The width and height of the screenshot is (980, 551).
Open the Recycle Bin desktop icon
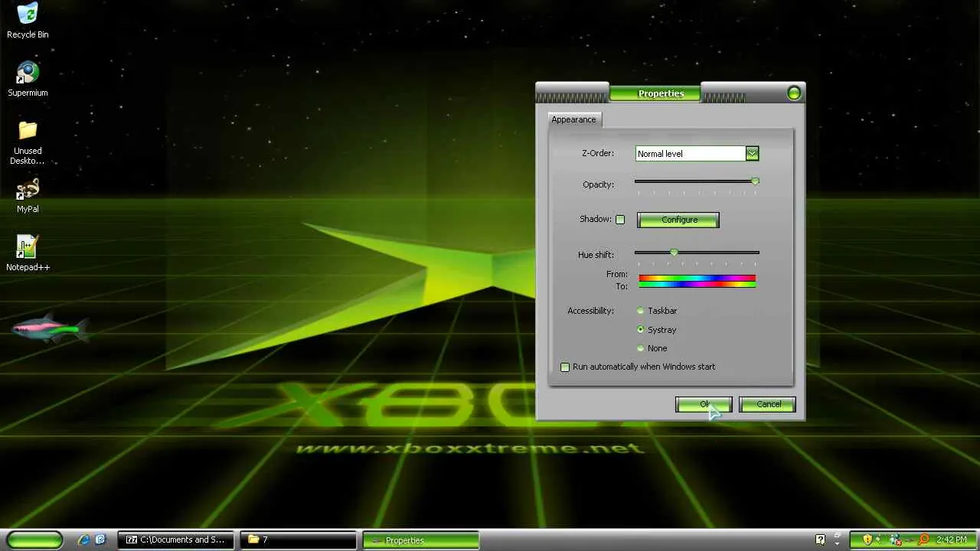pos(28,21)
